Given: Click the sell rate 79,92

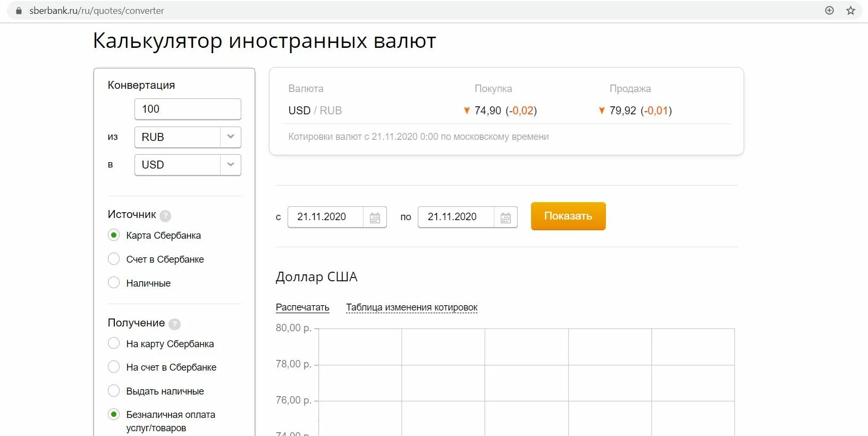Looking at the screenshot, I should [x=622, y=111].
